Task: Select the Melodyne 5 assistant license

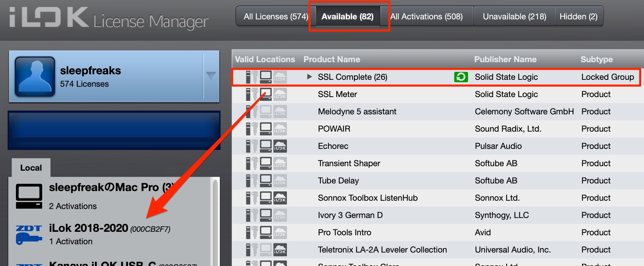Action: coord(438,112)
